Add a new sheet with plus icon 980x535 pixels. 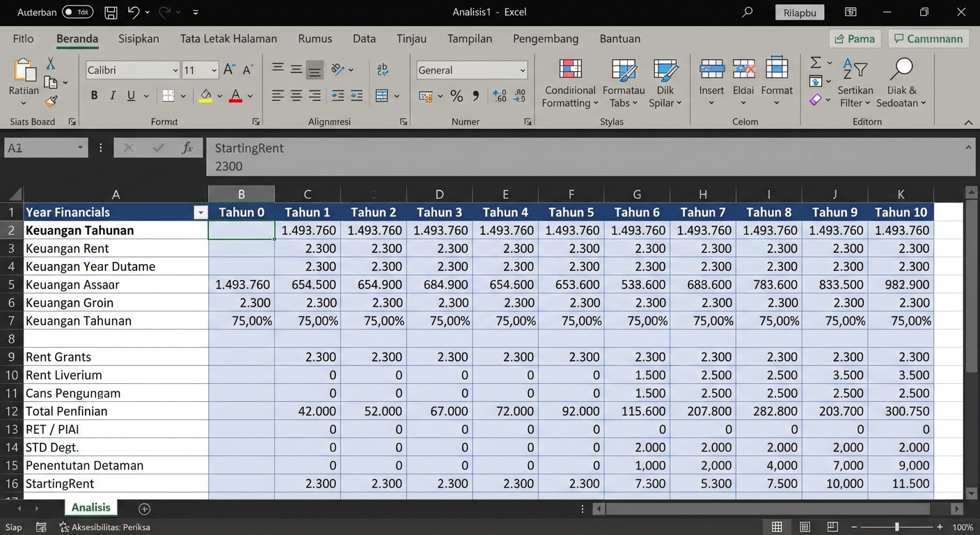pos(144,509)
